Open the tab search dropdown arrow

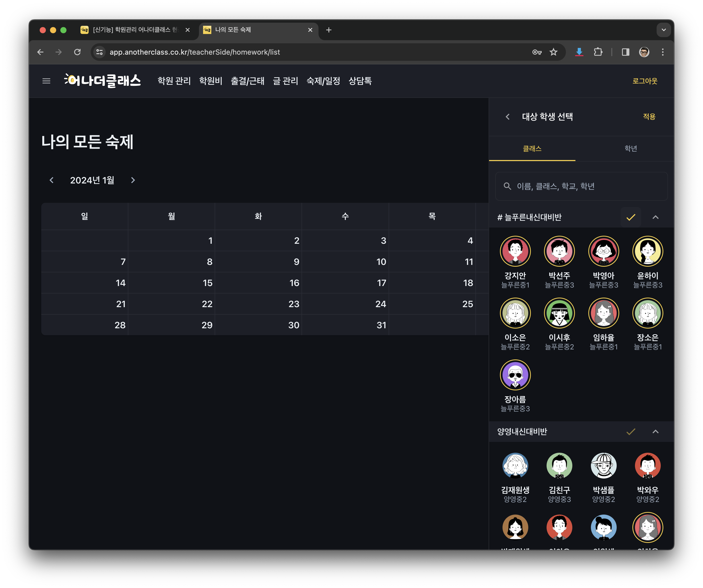[664, 30]
